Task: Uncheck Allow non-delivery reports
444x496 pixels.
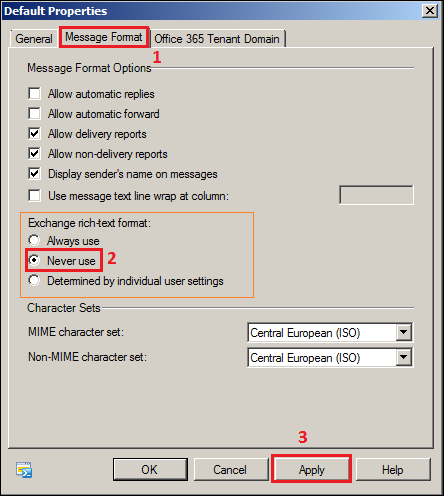Action: [x=34, y=154]
